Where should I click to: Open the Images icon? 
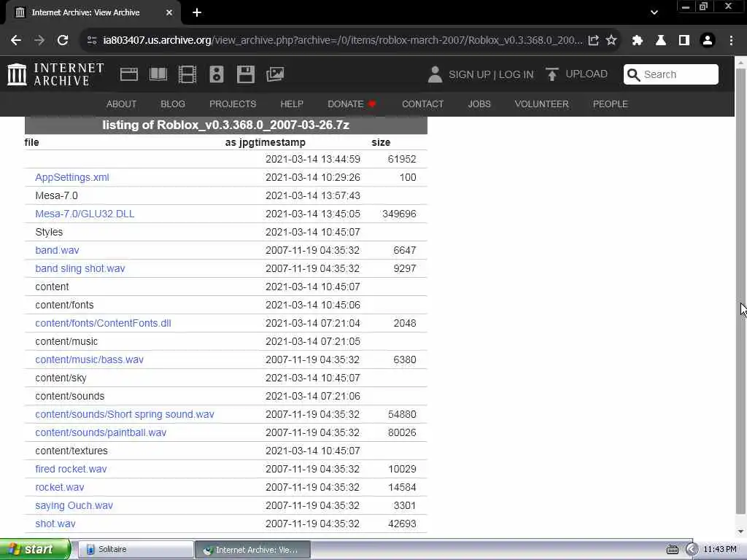(275, 74)
